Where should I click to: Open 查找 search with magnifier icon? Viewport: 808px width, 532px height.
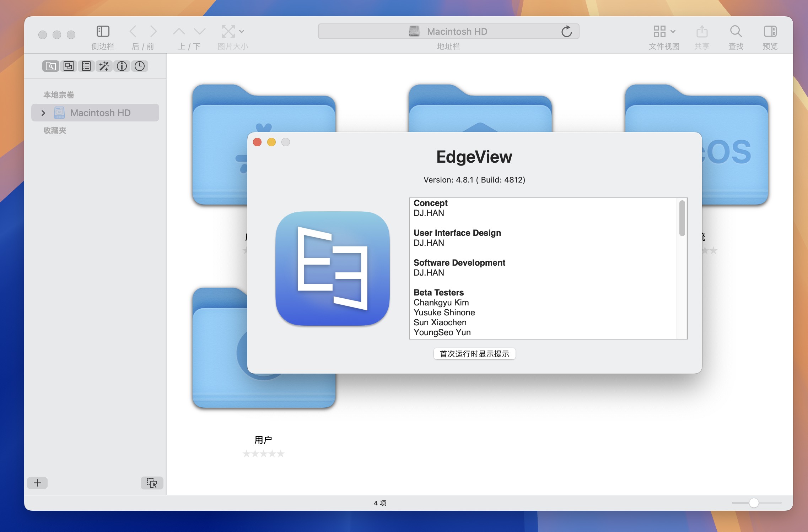coord(736,31)
